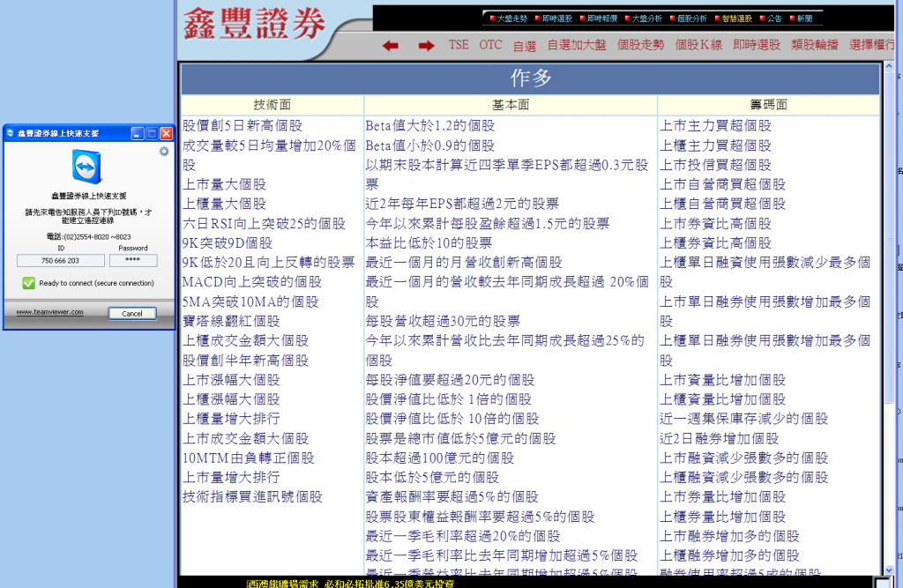Select the 類股輪播 tab
The height and width of the screenshot is (588, 903).
pos(814,45)
